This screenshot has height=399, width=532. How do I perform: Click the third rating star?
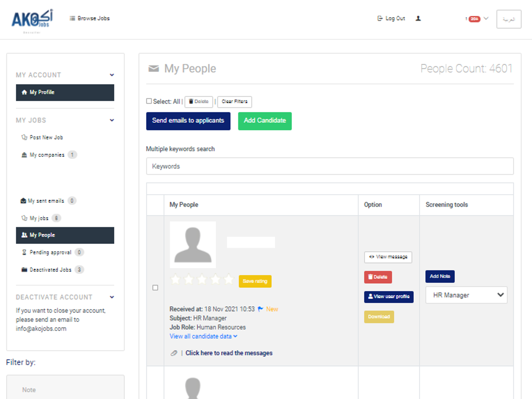tap(202, 279)
